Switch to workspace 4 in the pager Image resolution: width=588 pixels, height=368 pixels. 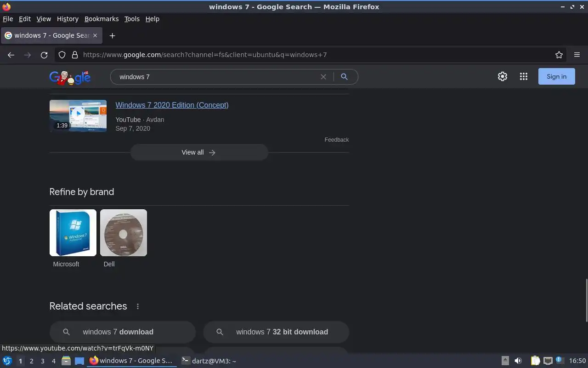tap(53, 361)
